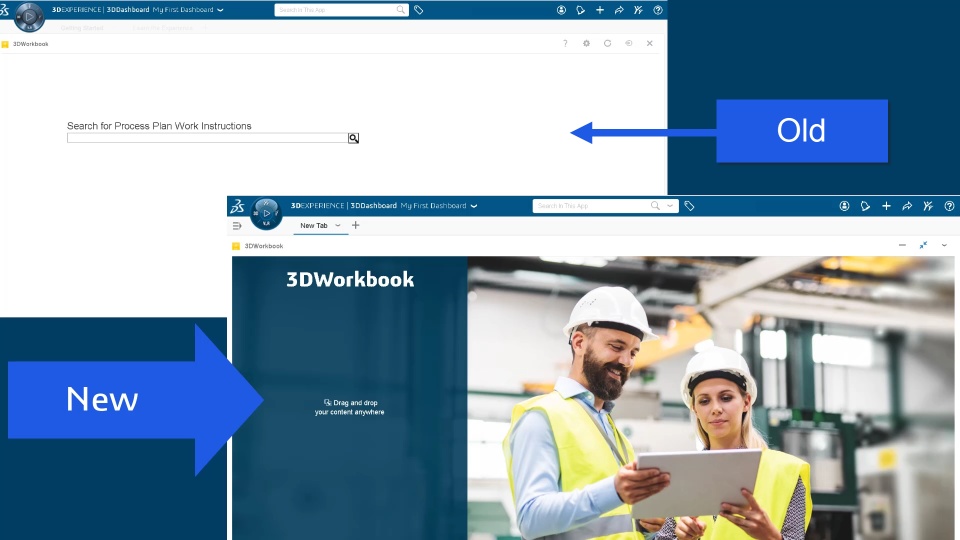Screen dimensions: 960x540
Task: Open the My First Dashboard dropdown in the new window
Action: coord(474,206)
